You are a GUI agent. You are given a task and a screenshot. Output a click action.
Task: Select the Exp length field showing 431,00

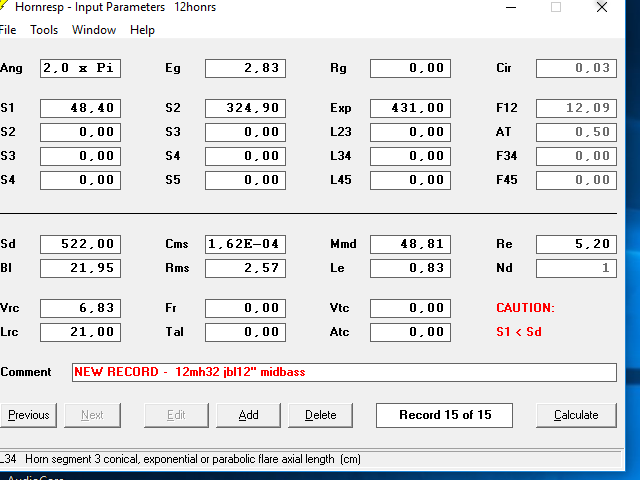(410, 108)
